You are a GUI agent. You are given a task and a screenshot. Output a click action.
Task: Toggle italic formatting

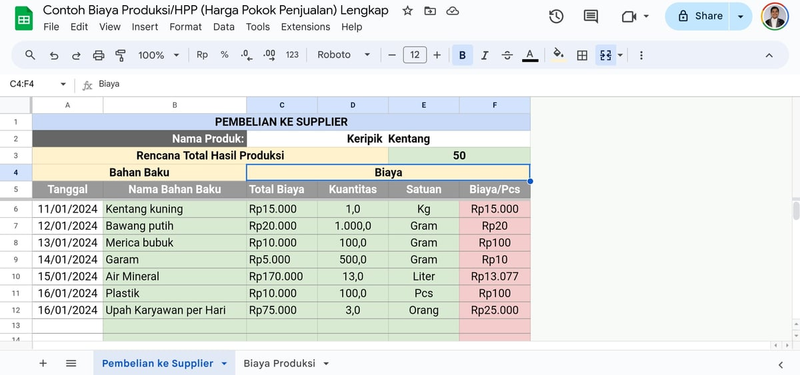(x=485, y=55)
